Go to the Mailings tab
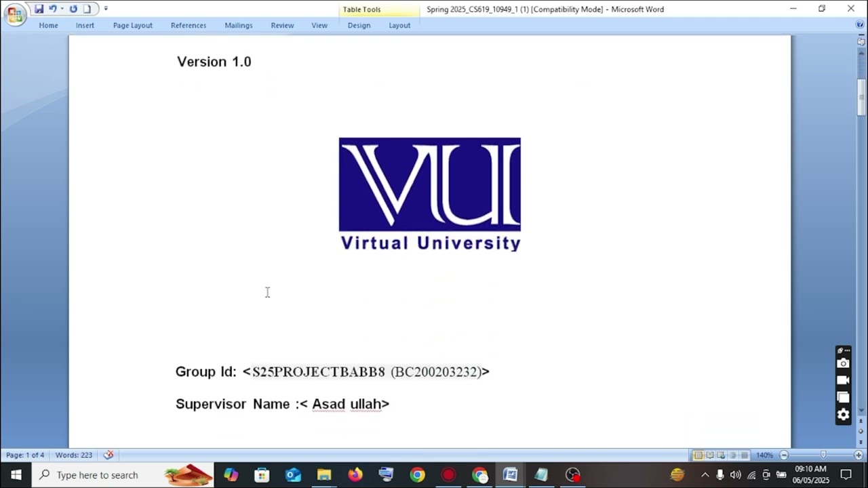The width and height of the screenshot is (868, 488). 239,25
